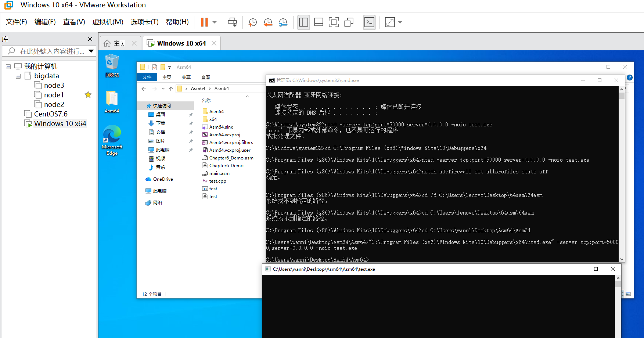Image resolution: width=644 pixels, height=338 pixels.
Task: Toggle the favorite star for node1
Action: coord(88,95)
